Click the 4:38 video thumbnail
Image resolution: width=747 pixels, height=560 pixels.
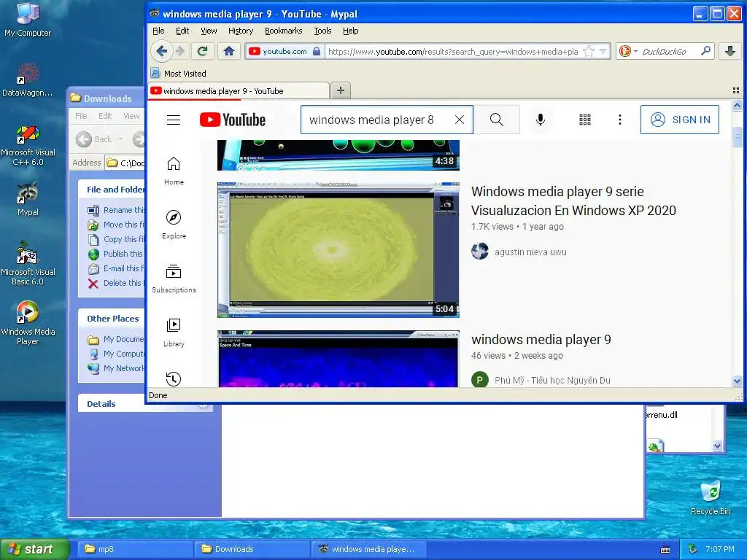click(x=338, y=155)
